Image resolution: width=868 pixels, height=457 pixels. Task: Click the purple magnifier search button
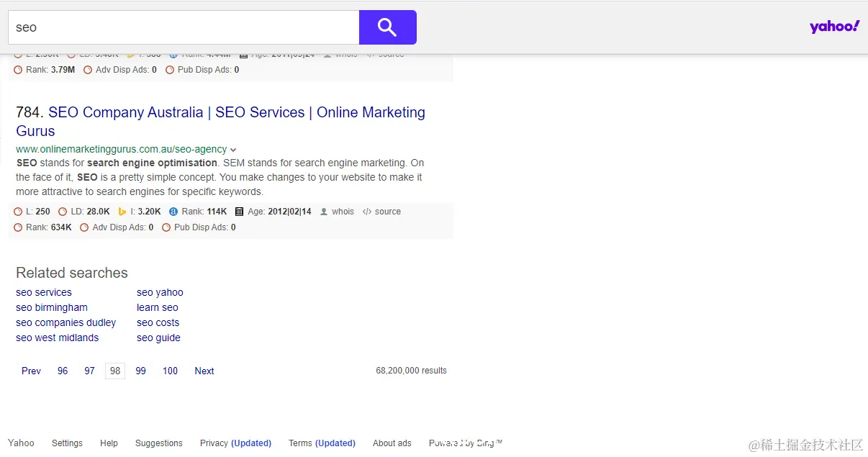pyautogui.click(x=387, y=27)
